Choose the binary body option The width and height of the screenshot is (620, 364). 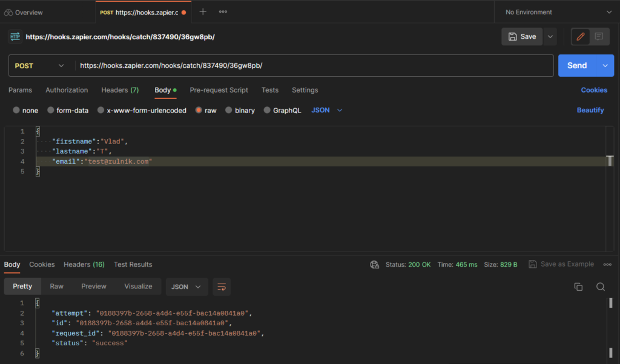(229, 111)
